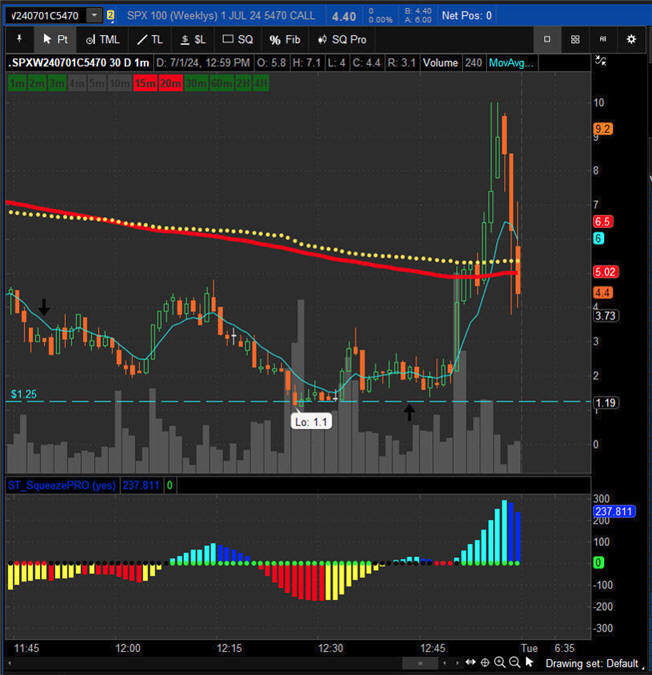
Task: Select the Pt pointer tool
Action: (x=55, y=40)
